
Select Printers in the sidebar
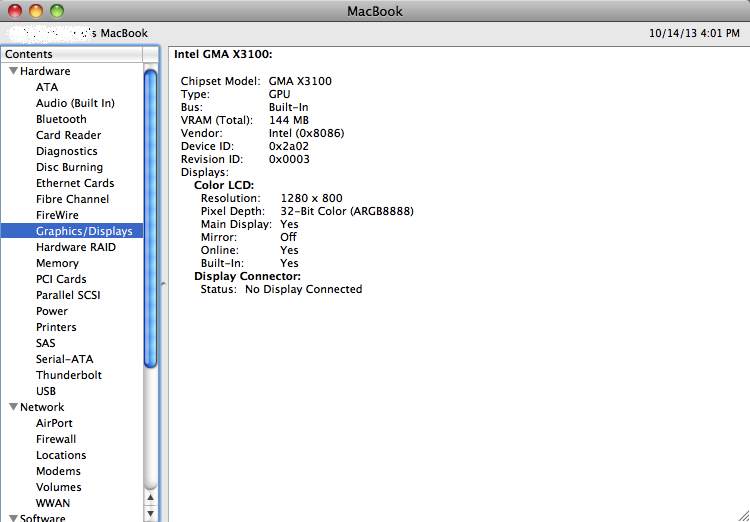(56, 327)
